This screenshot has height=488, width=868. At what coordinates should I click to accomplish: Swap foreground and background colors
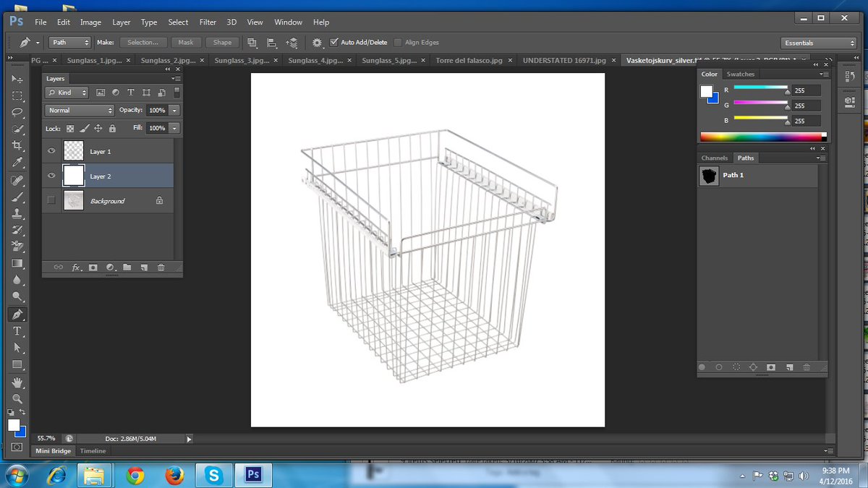point(22,412)
